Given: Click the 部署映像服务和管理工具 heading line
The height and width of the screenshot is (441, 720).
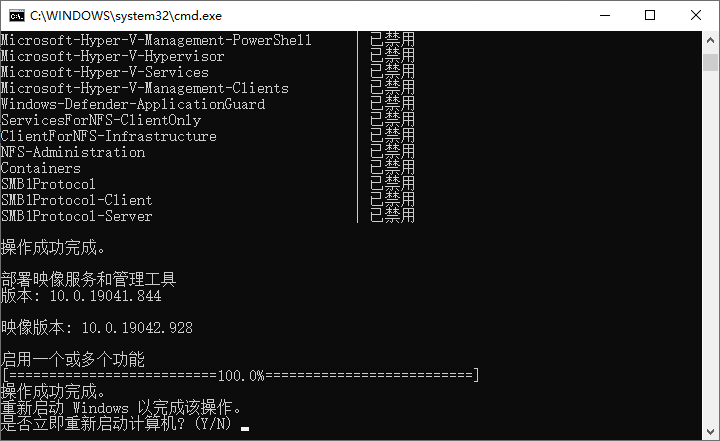Looking at the screenshot, I should 88,280.
